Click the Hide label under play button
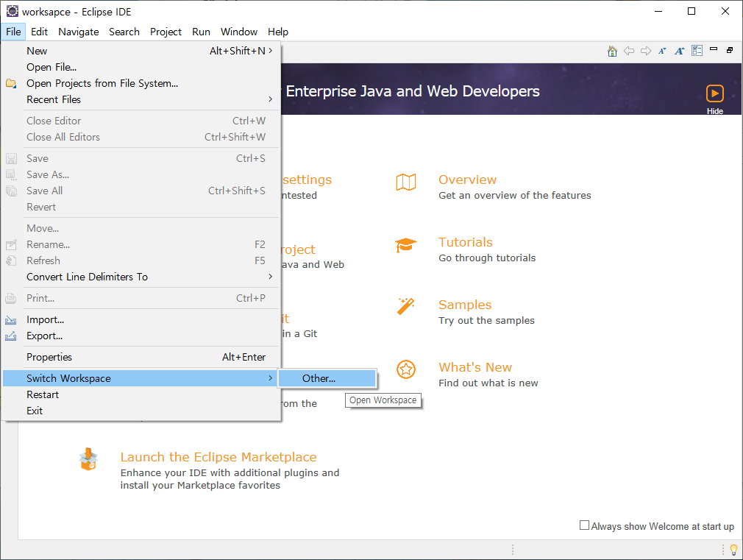Viewport: 743px width, 560px height. tap(714, 111)
